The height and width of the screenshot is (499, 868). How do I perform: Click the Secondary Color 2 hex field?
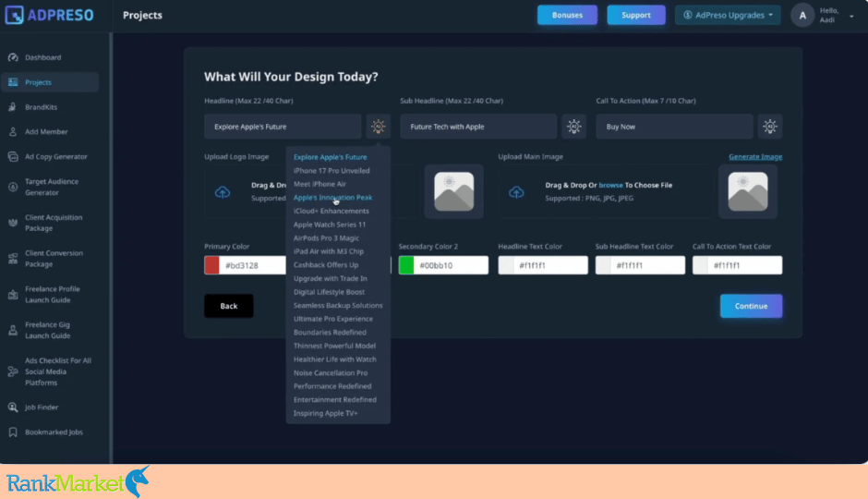(x=452, y=265)
